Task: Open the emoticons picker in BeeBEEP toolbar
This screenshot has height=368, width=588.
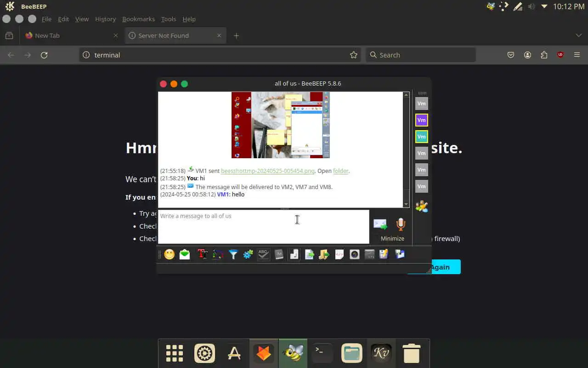Action: point(170,254)
